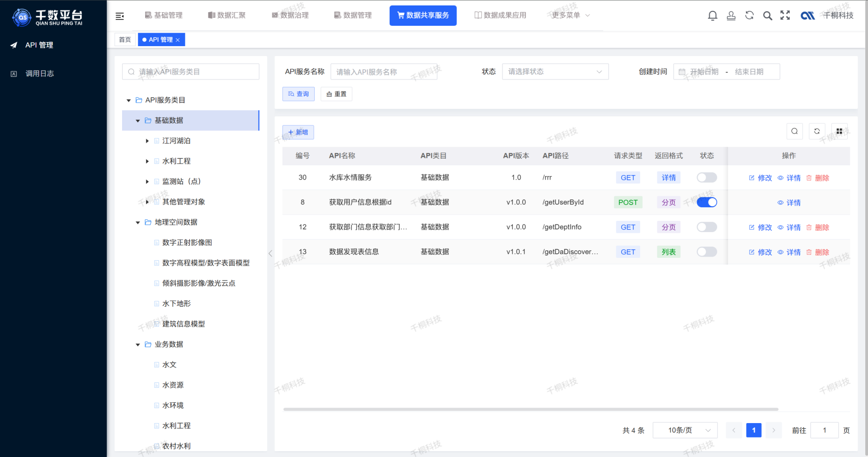Expand the first 水利工程 node under 基础数据
This screenshot has width=868, height=457.
[x=147, y=162]
